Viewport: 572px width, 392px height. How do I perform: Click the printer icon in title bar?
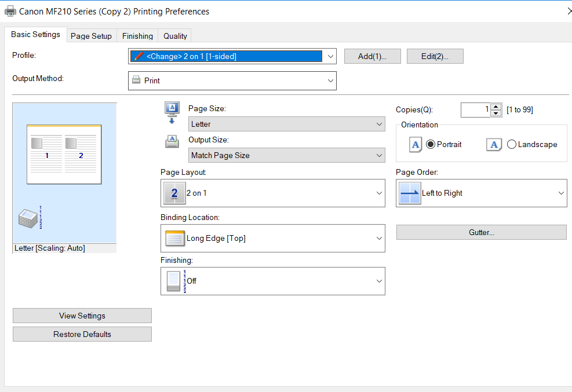click(x=10, y=11)
